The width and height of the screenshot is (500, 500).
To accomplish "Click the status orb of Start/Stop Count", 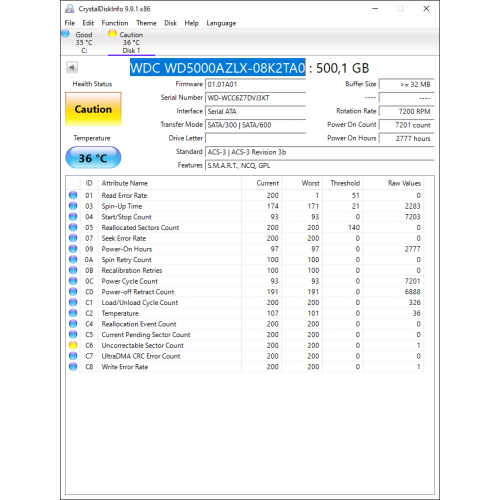I will (73, 217).
